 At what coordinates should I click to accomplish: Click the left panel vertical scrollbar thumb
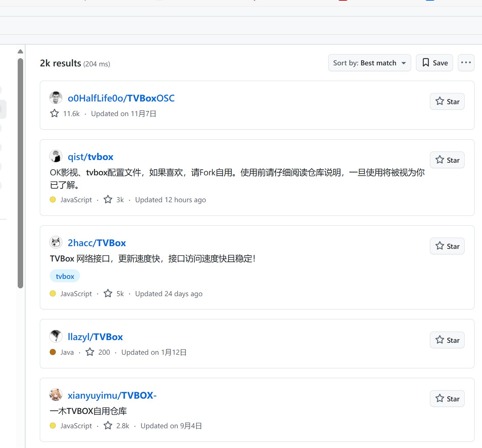[x=20, y=173]
